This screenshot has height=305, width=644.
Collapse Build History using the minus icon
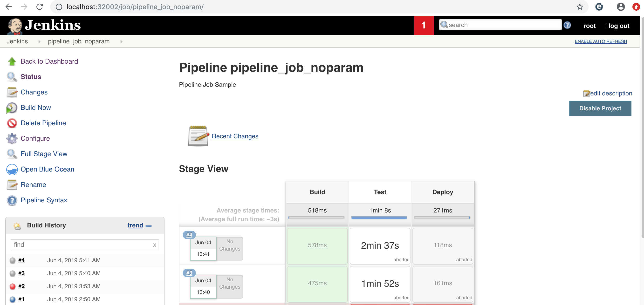coord(149,225)
